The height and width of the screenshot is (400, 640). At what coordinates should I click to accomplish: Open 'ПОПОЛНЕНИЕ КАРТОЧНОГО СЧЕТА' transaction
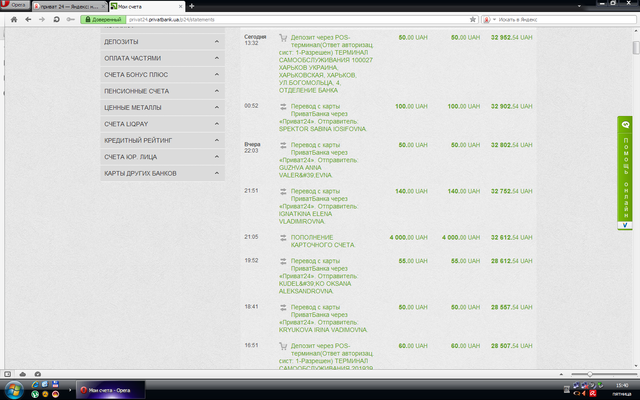click(x=322, y=241)
